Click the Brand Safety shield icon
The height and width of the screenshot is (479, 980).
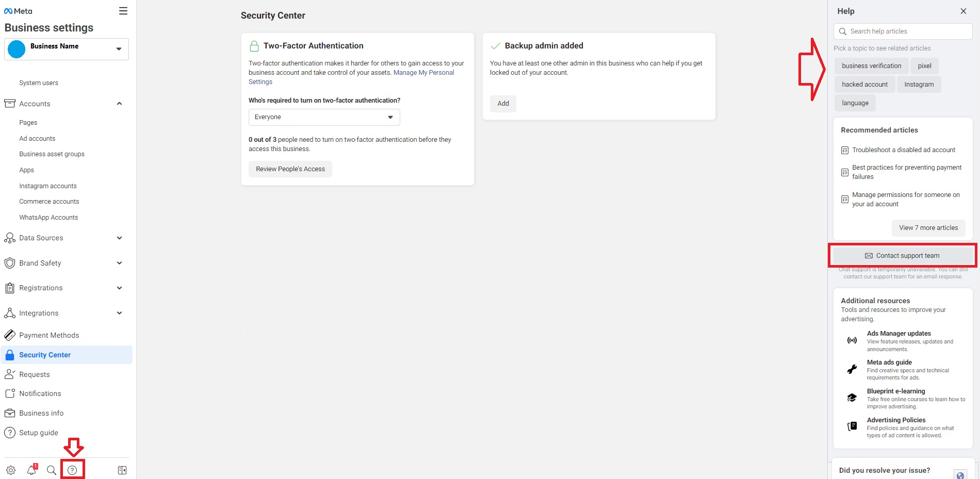(10, 263)
